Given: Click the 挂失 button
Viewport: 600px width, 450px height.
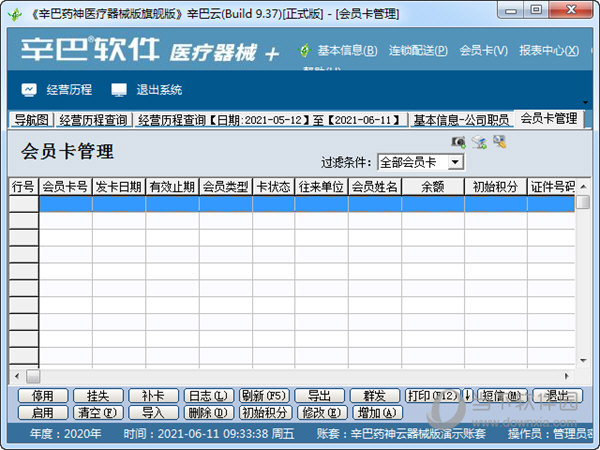Looking at the screenshot, I should click(x=98, y=395).
